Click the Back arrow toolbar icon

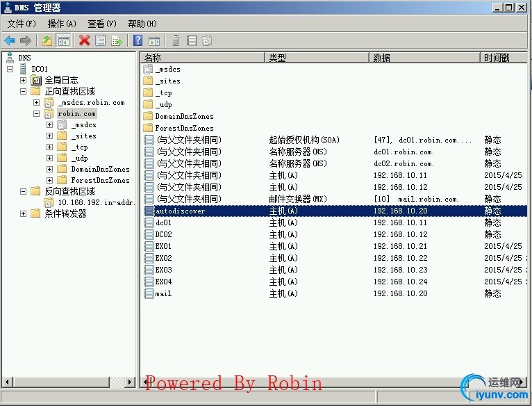pos(10,41)
